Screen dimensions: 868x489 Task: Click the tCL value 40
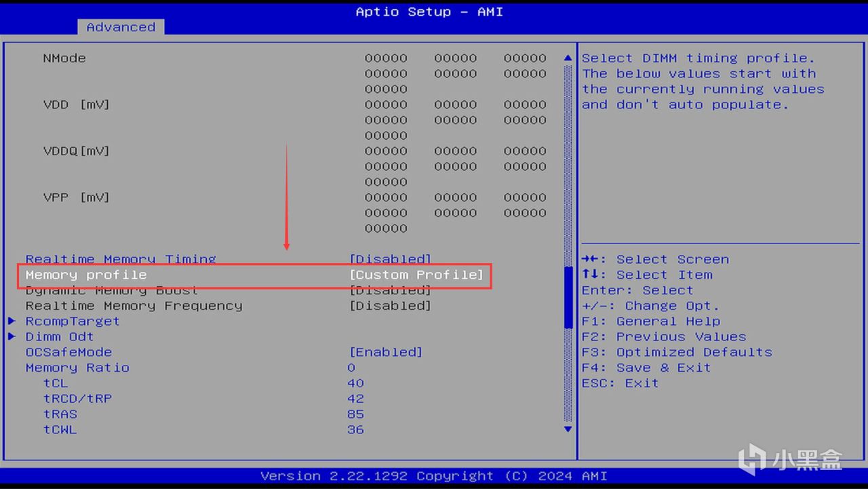(355, 383)
